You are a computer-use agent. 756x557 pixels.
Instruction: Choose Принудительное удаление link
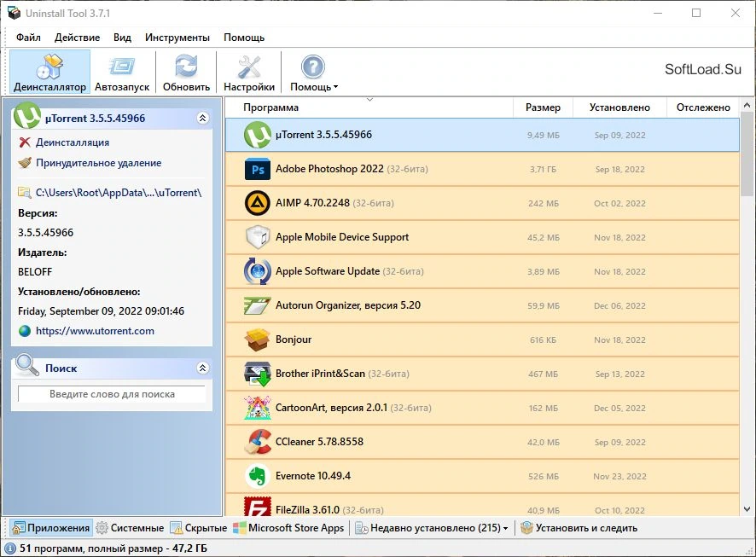[98, 163]
